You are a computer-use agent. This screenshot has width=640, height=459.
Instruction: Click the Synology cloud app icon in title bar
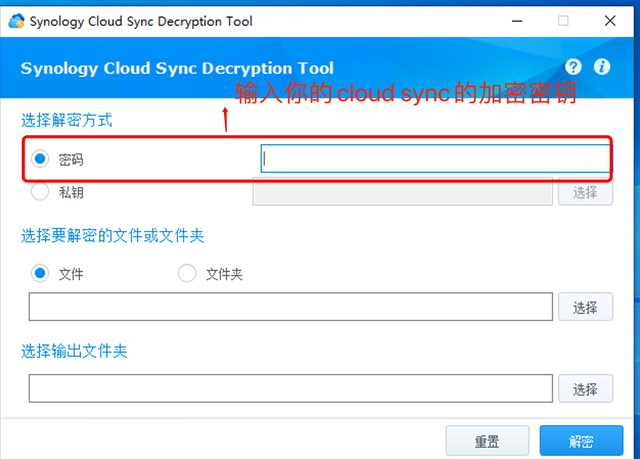[16, 21]
